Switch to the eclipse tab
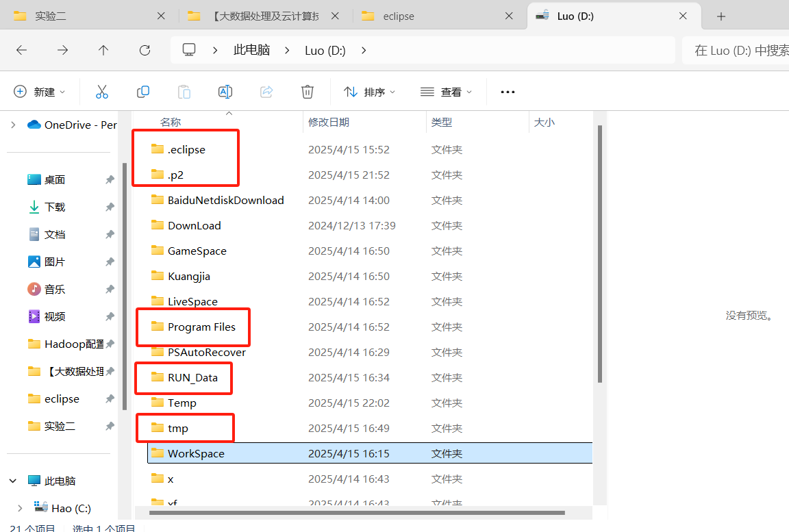Image resolution: width=789 pixels, height=532 pixels. pyautogui.click(x=439, y=16)
